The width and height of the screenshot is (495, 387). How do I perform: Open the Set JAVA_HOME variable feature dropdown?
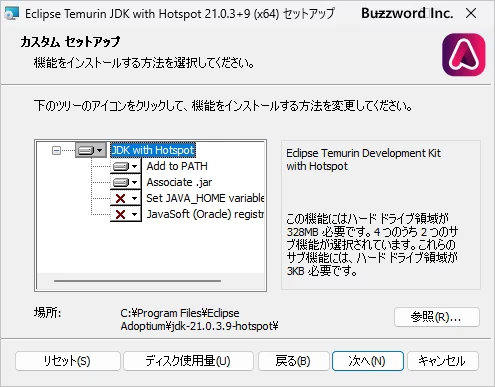126,198
